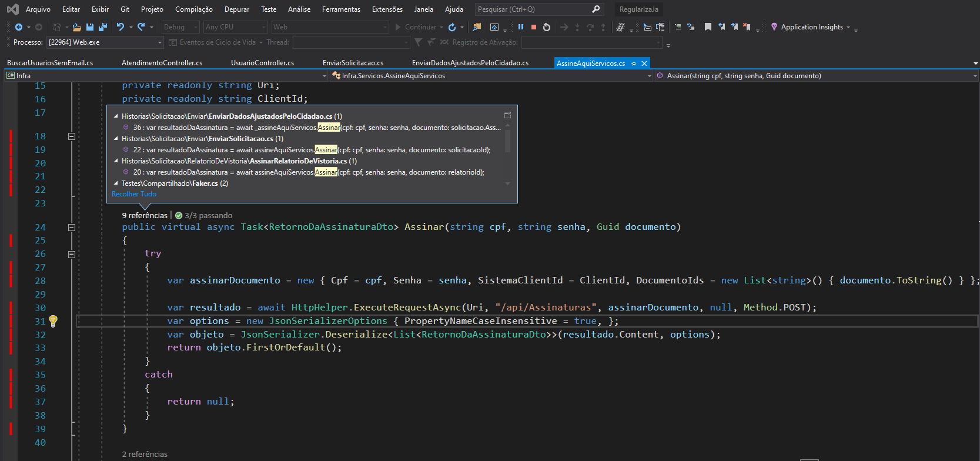Open the Extensões menu
Image resolution: width=980 pixels, height=461 pixels.
pos(387,9)
